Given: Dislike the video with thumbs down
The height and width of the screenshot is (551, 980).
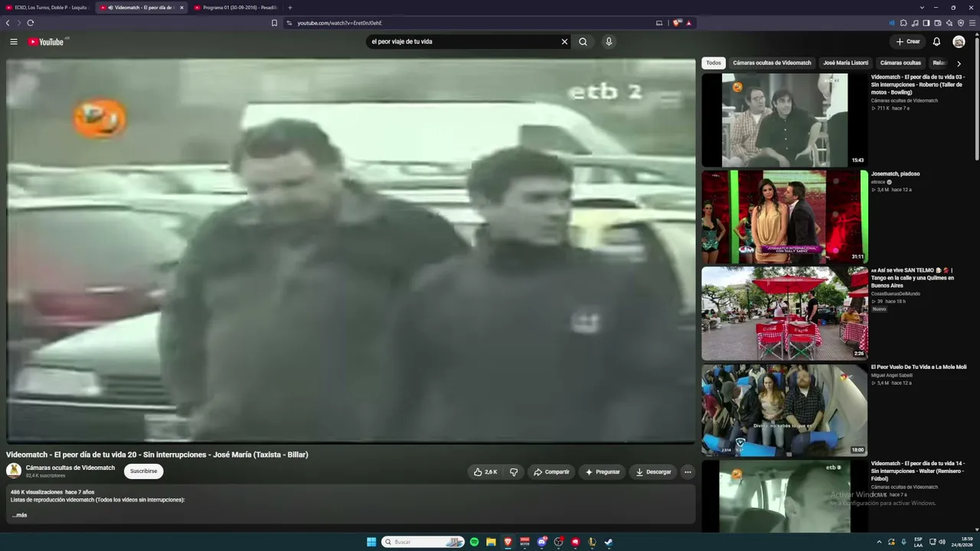Looking at the screenshot, I should pyautogui.click(x=514, y=472).
